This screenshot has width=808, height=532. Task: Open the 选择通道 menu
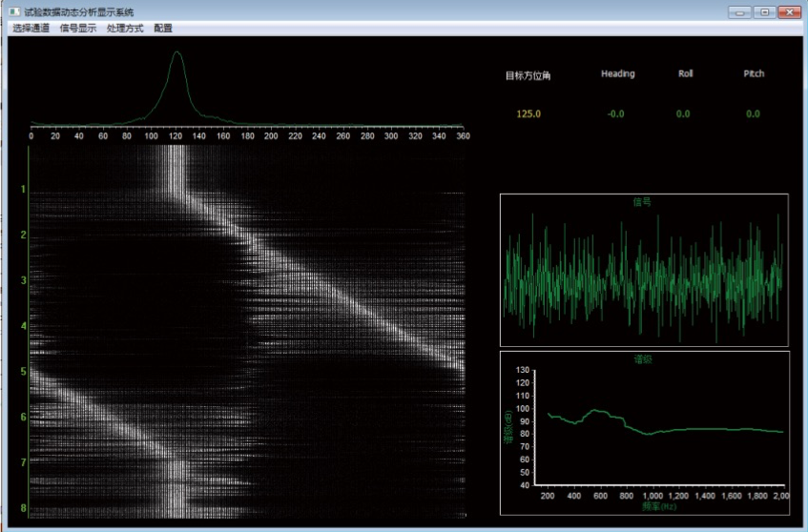click(x=31, y=29)
